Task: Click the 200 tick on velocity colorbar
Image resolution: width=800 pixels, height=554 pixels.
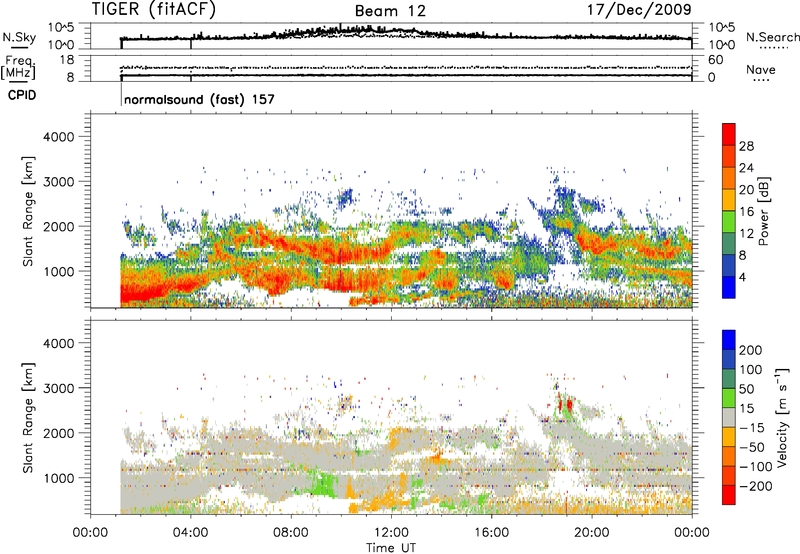Action: click(751, 350)
